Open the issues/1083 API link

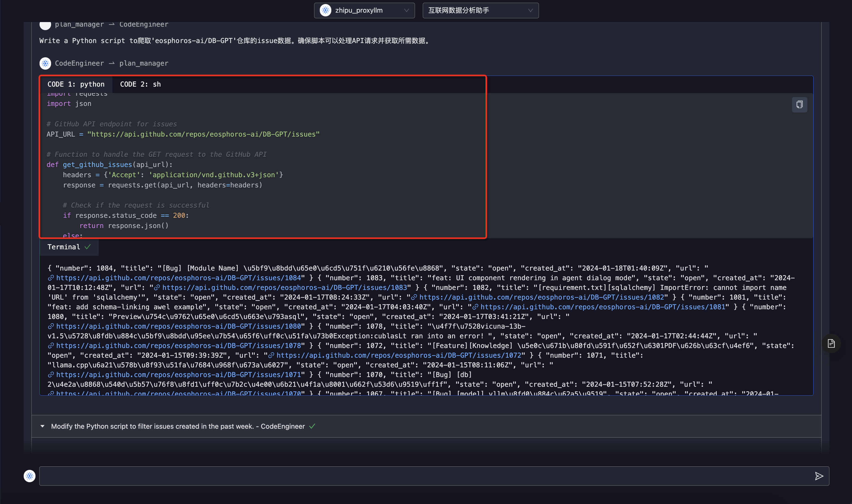285,287
